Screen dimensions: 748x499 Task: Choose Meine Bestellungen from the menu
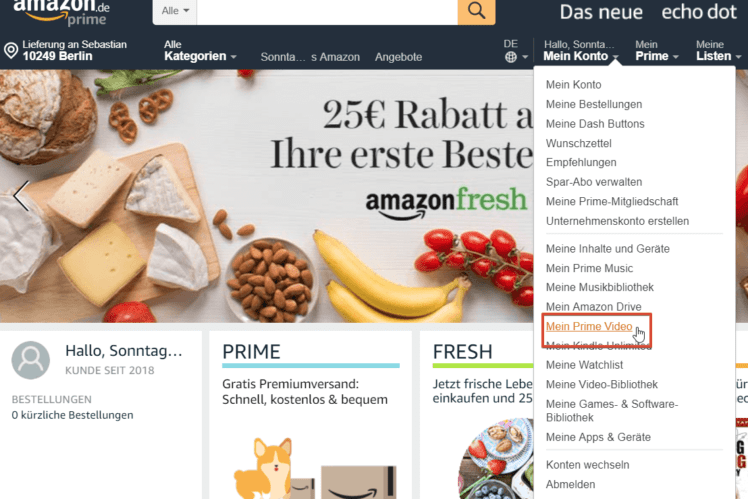click(x=594, y=104)
